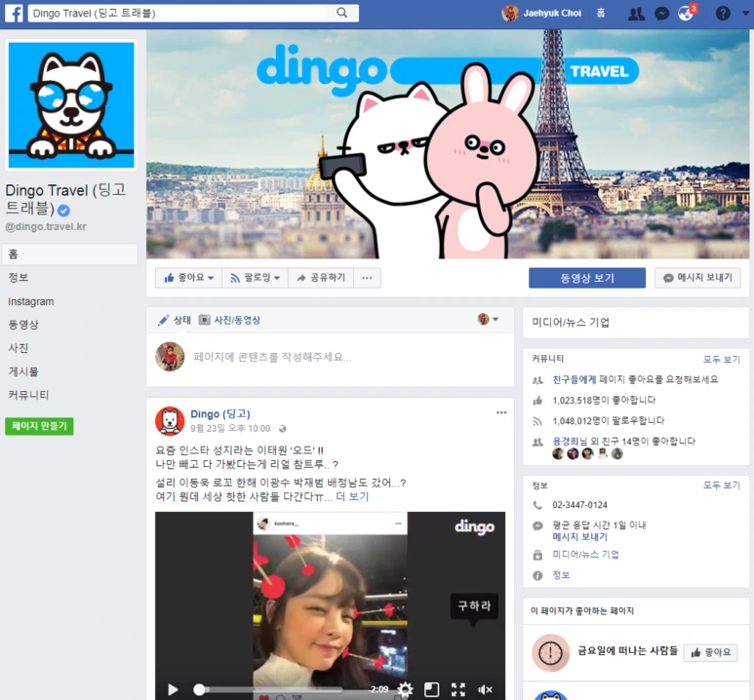Select 홈 in page sidebar
Screen dimensions: 754x700
(x=70, y=253)
